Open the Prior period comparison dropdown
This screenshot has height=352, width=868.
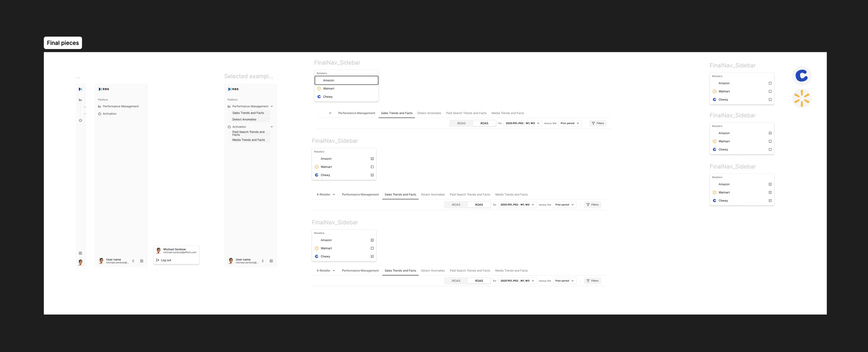click(570, 123)
